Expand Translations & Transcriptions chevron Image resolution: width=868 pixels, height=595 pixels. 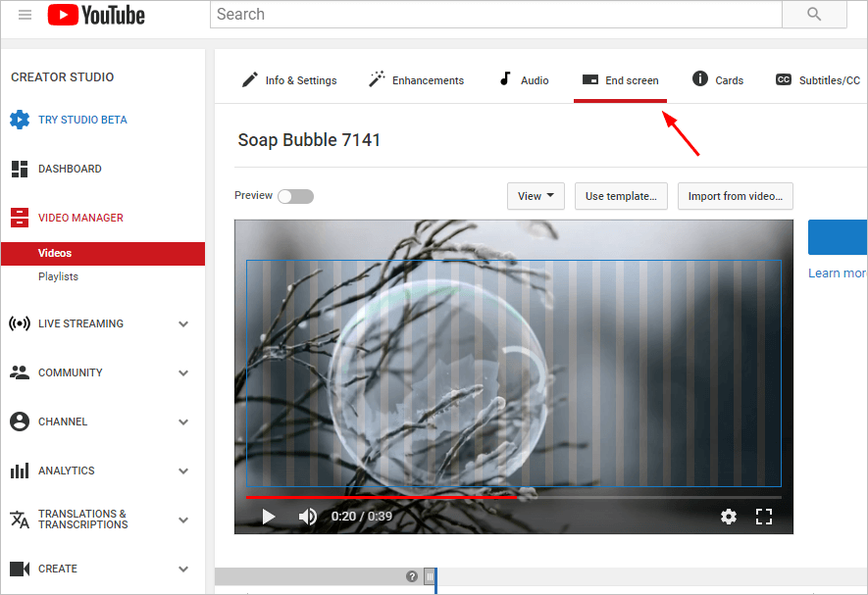click(x=183, y=520)
